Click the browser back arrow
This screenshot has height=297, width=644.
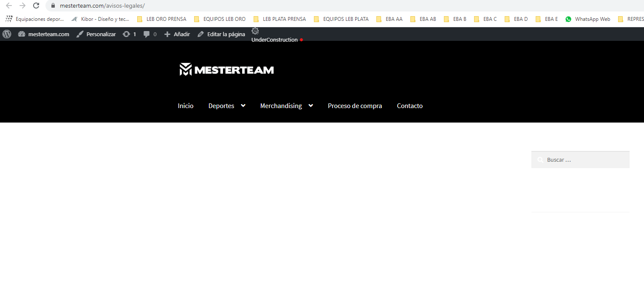pyautogui.click(x=8, y=6)
